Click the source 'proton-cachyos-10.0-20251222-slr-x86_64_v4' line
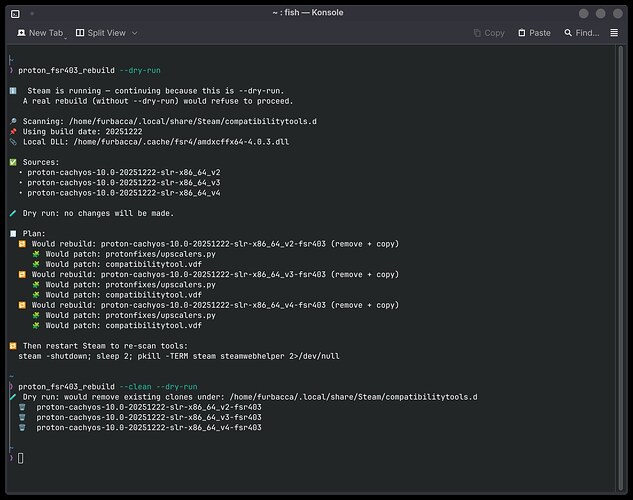The height and width of the screenshot is (500, 633). click(x=124, y=193)
